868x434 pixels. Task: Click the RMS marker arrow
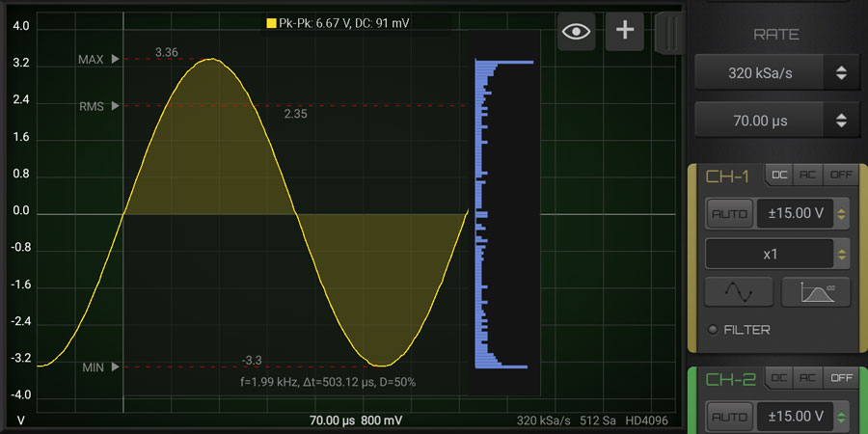point(116,106)
